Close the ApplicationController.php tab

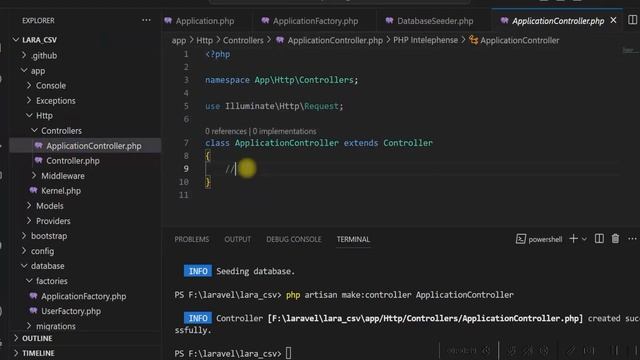613,20
